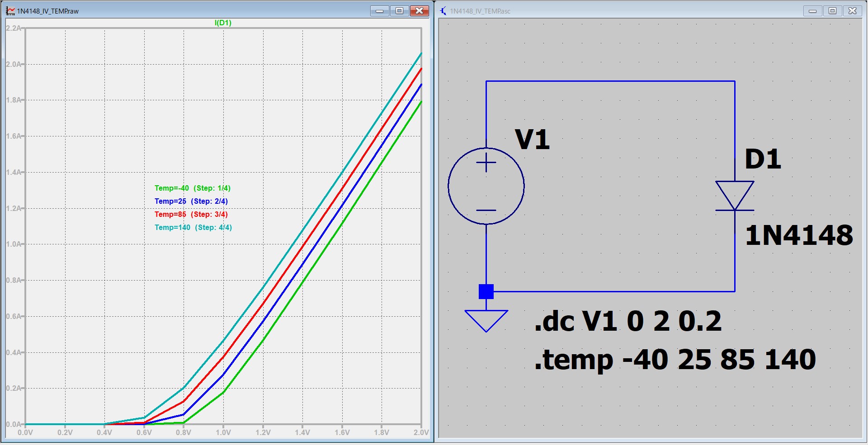Click the schematic window's title bar icon

tap(443, 11)
